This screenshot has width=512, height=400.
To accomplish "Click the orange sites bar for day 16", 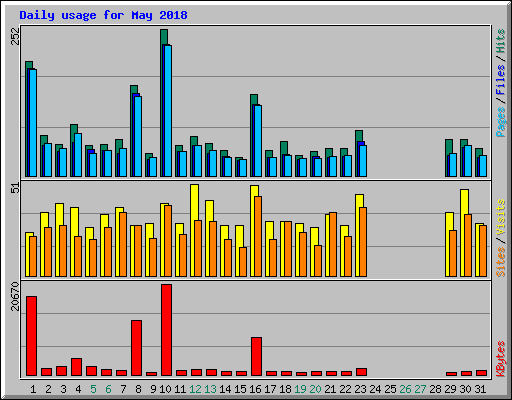I will tap(258, 236).
